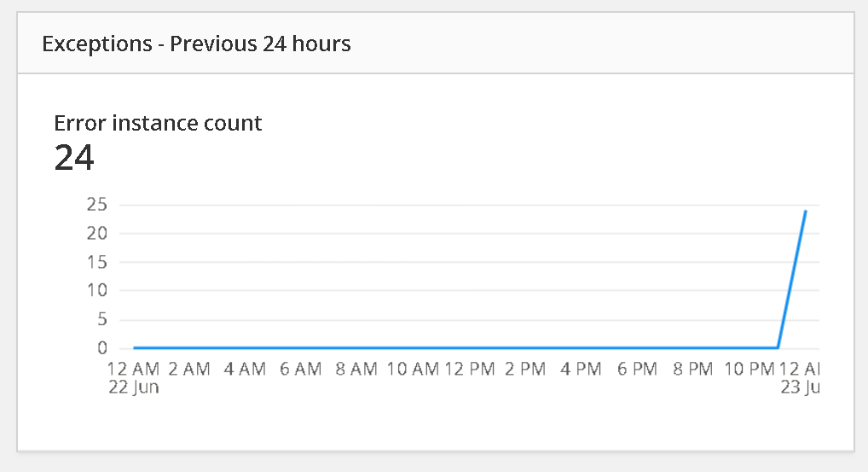This screenshot has width=868, height=472.
Task: Click the 10 AM axis label
Action: [x=413, y=369]
